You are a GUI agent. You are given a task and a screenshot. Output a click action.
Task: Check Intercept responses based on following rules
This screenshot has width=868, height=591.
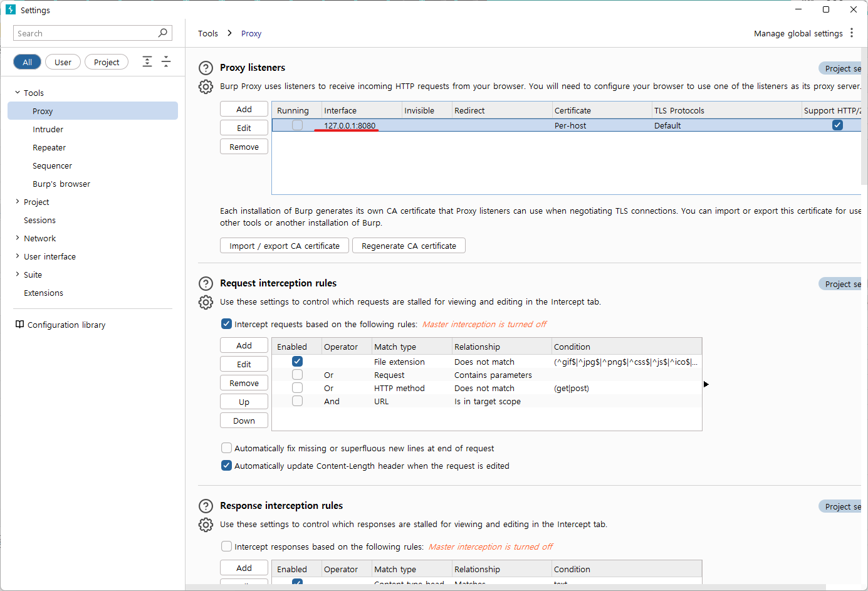point(226,547)
